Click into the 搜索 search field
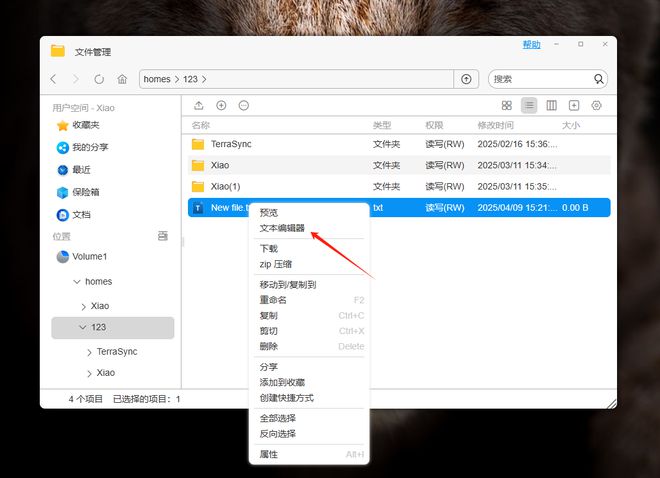This screenshot has width=660, height=478. tap(541, 79)
